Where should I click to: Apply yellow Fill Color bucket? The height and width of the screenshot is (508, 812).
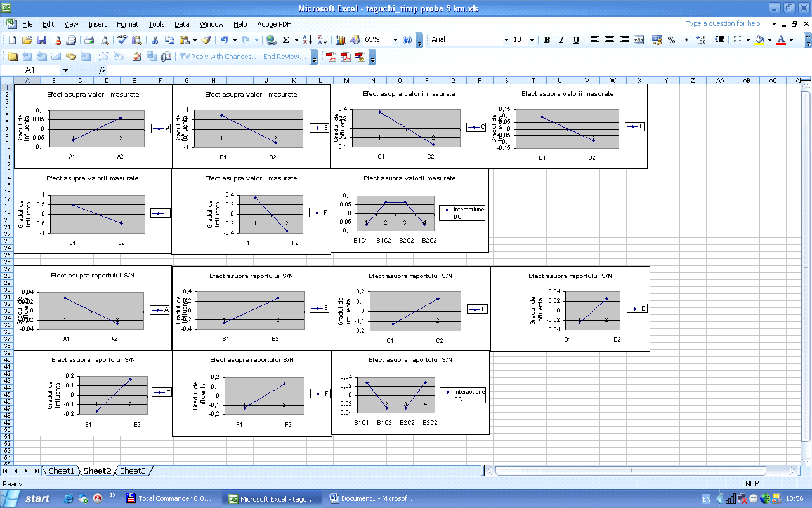click(x=761, y=40)
